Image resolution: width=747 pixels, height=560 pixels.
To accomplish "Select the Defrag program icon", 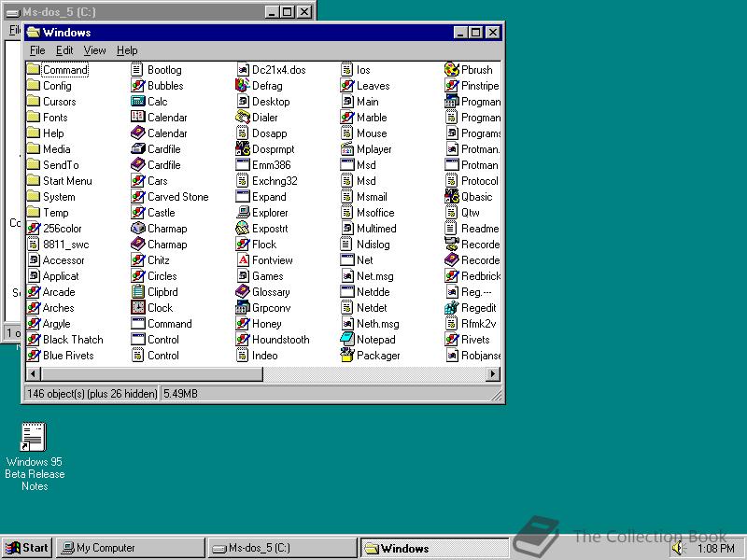I will pyautogui.click(x=242, y=86).
